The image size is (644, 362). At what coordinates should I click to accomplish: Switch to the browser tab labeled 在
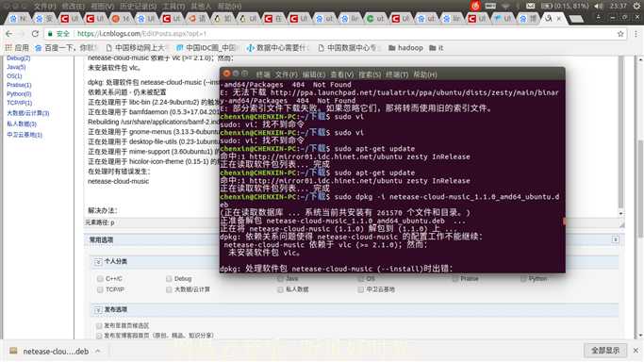click(274, 19)
